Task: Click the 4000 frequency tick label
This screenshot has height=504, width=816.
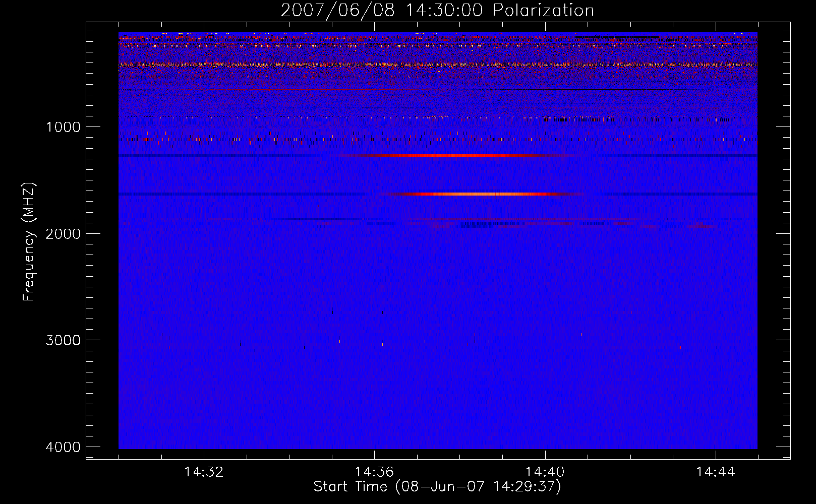Action: (63, 447)
